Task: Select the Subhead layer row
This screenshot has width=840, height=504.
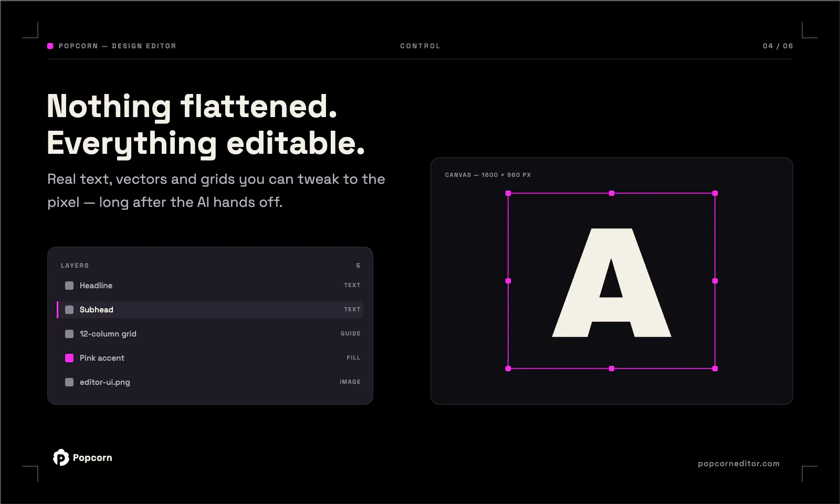Action: click(210, 310)
